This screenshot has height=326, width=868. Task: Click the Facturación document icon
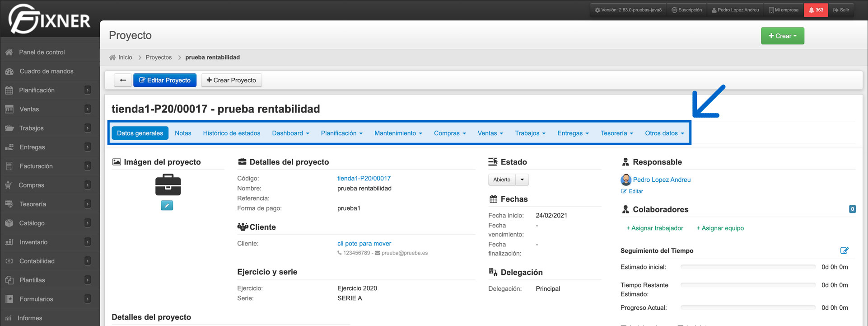click(x=9, y=166)
